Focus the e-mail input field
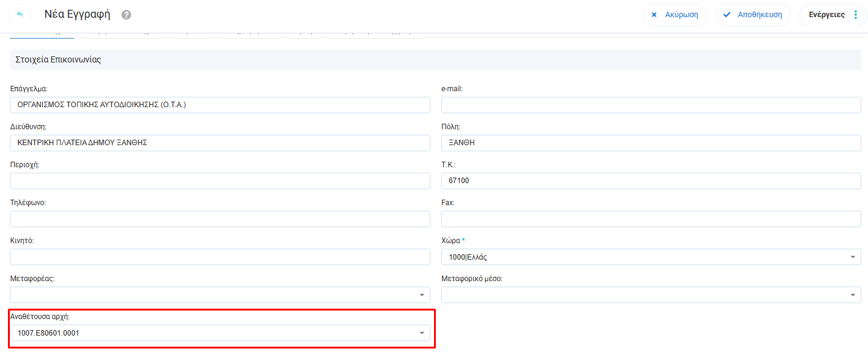This screenshot has height=354, width=868. (x=651, y=105)
